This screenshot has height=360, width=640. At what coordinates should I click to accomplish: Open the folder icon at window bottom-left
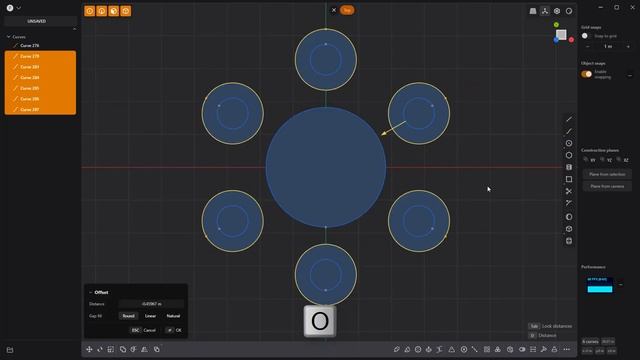click(10, 350)
